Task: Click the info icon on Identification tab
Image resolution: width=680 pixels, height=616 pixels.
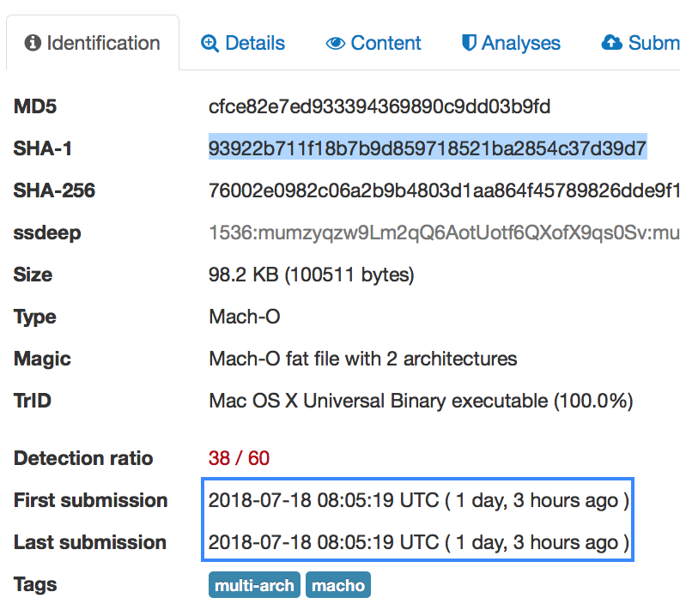Action: tap(33, 43)
